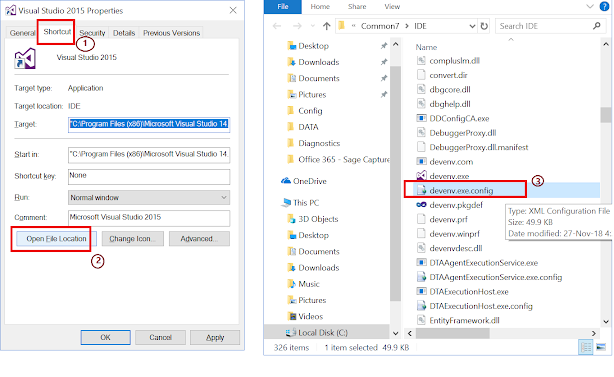Click navigation pane scroll down arrow
This screenshot has width=614, height=377.
[395, 334]
